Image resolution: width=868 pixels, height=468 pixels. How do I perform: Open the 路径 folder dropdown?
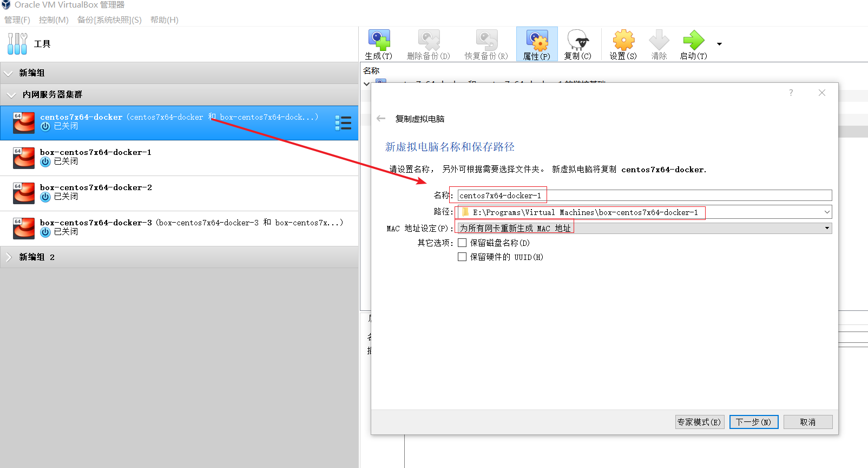click(827, 212)
